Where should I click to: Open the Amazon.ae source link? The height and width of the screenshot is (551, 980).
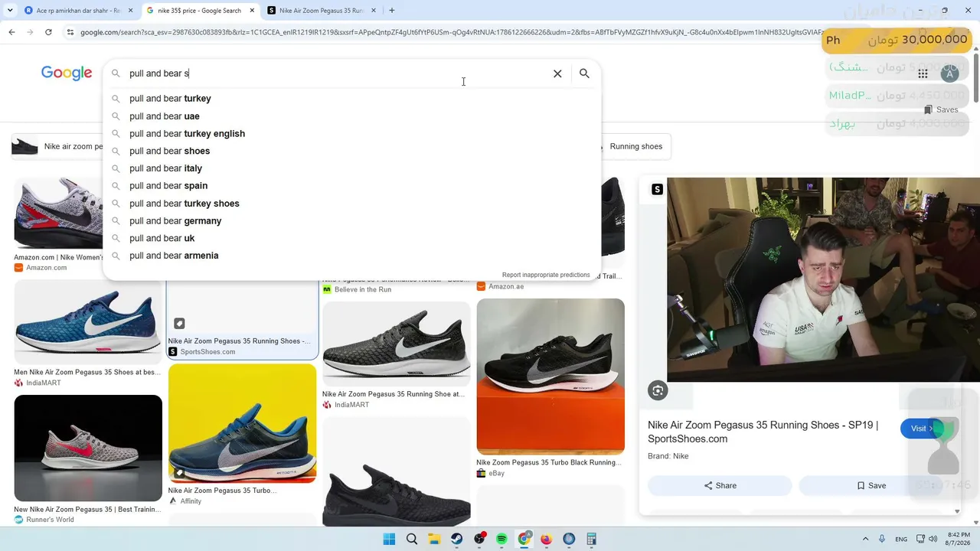tap(505, 286)
